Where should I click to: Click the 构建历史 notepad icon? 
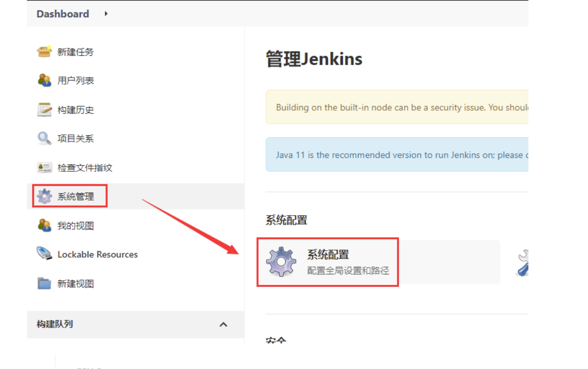(x=44, y=110)
